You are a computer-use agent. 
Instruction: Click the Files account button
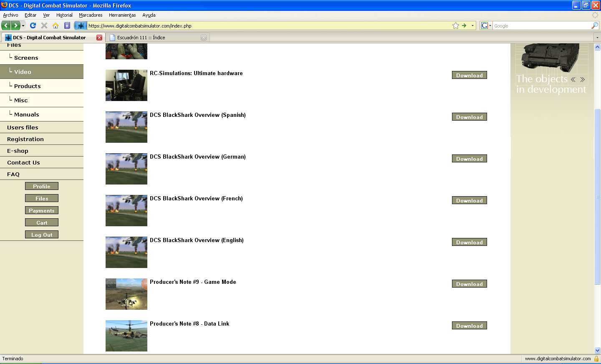coord(42,198)
